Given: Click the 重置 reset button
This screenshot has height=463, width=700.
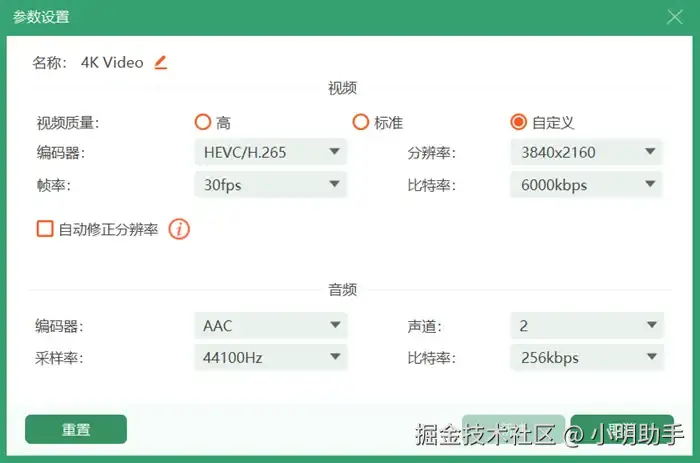Looking at the screenshot, I should [76, 429].
